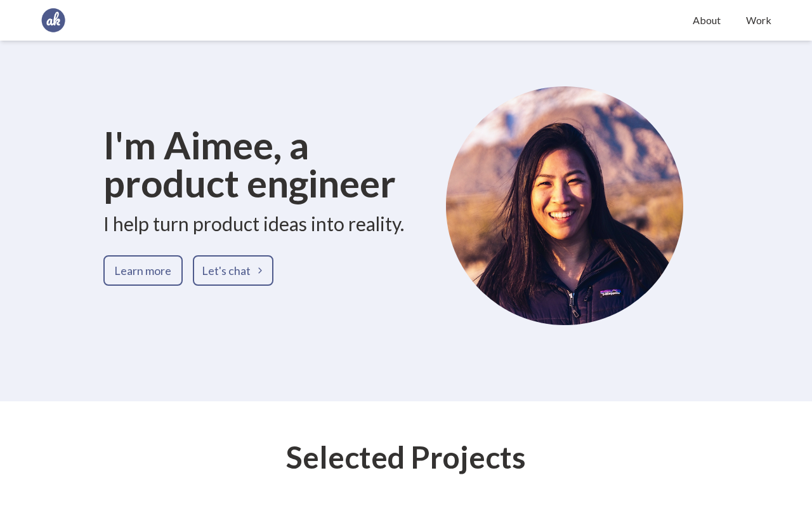Click the ak logo icon
This screenshot has width=812, height=508.
tap(53, 20)
